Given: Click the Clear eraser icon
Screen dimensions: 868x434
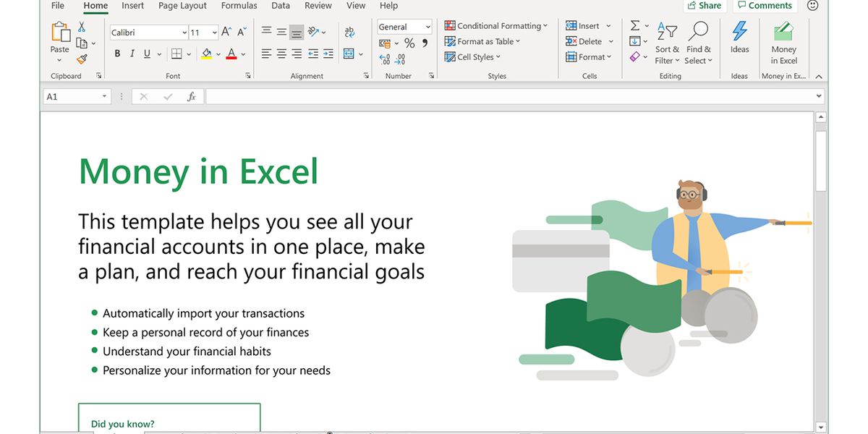Looking at the screenshot, I should [x=634, y=56].
